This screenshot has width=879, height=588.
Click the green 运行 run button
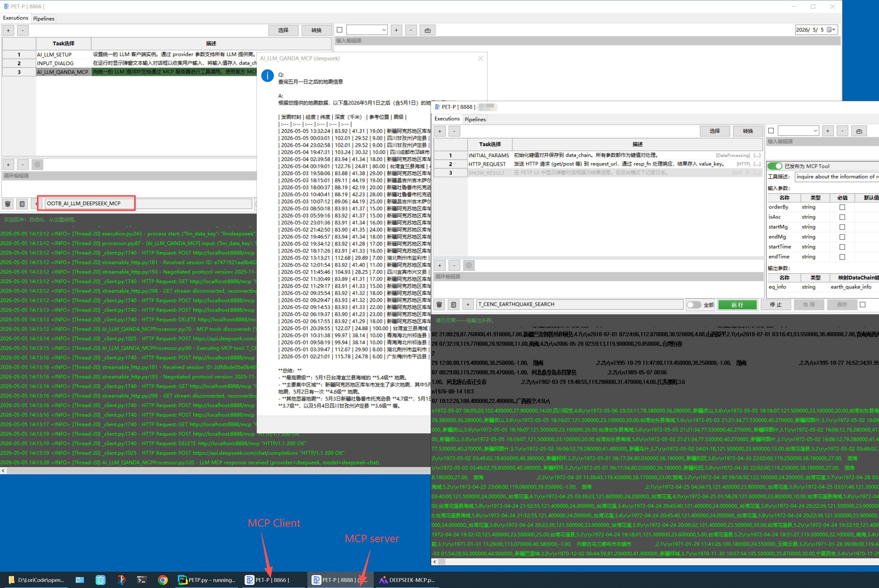pyautogui.click(x=737, y=305)
